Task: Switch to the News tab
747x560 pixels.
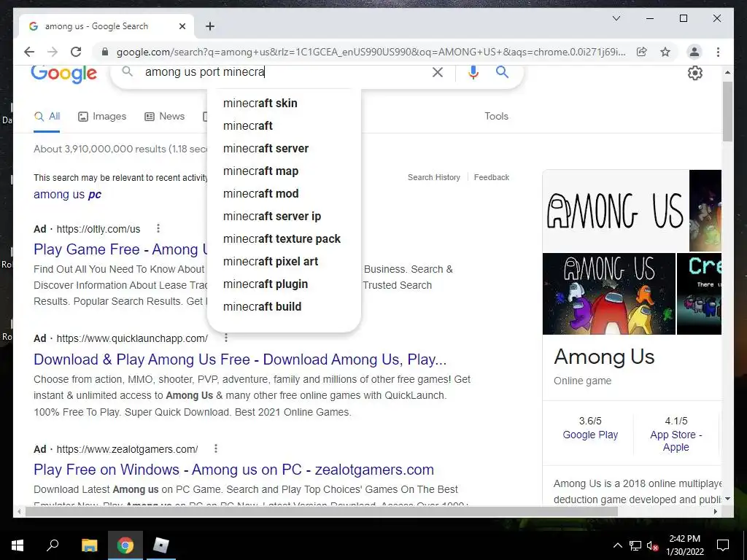Action: pyautogui.click(x=164, y=116)
